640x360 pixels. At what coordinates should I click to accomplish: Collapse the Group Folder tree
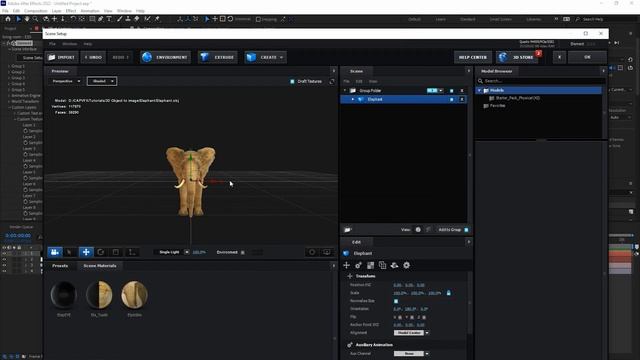tap(345, 91)
